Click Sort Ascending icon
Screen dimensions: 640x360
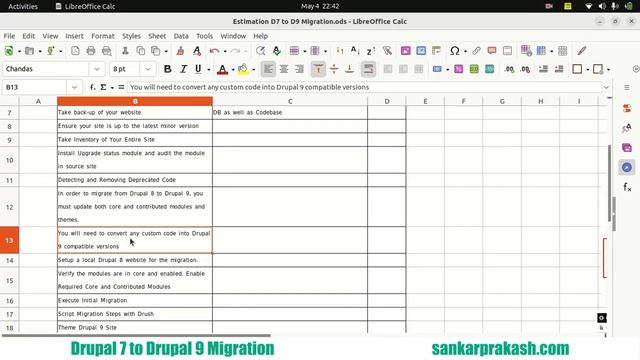click(355, 51)
